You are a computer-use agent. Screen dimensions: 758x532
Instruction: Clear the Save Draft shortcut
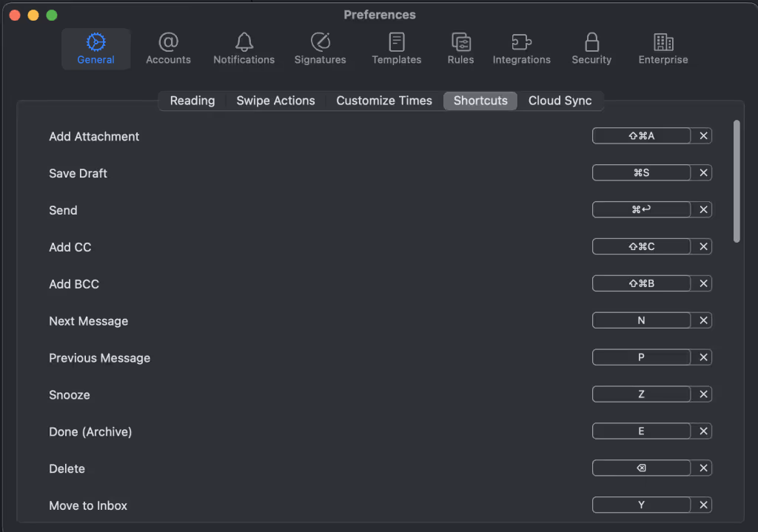tap(703, 172)
